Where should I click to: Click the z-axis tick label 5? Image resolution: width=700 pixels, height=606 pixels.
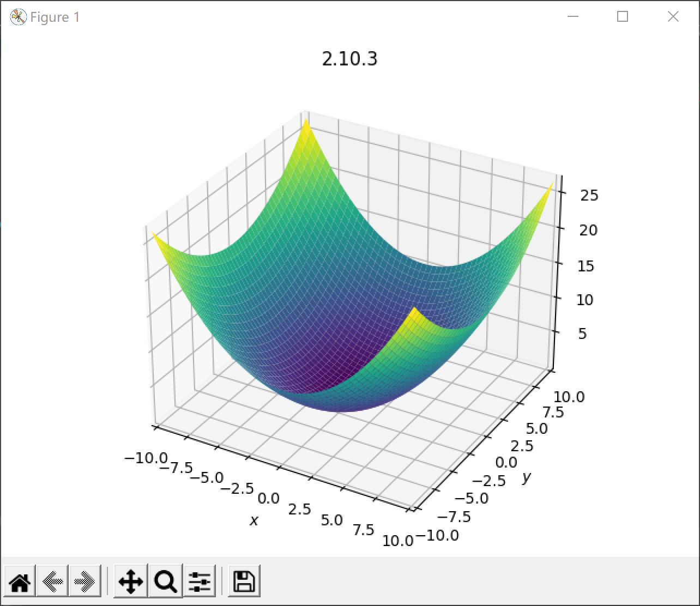(x=582, y=334)
